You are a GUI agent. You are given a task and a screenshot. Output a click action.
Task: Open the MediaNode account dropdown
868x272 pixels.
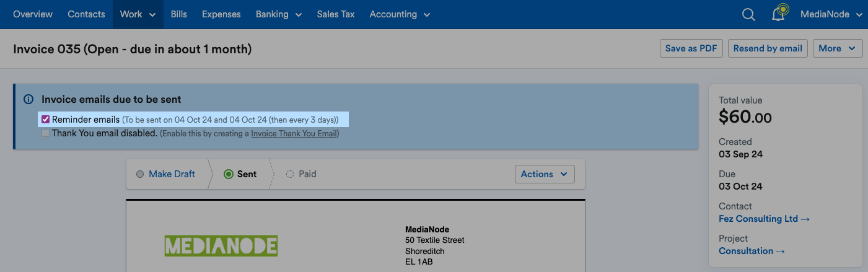pos(831,14)
